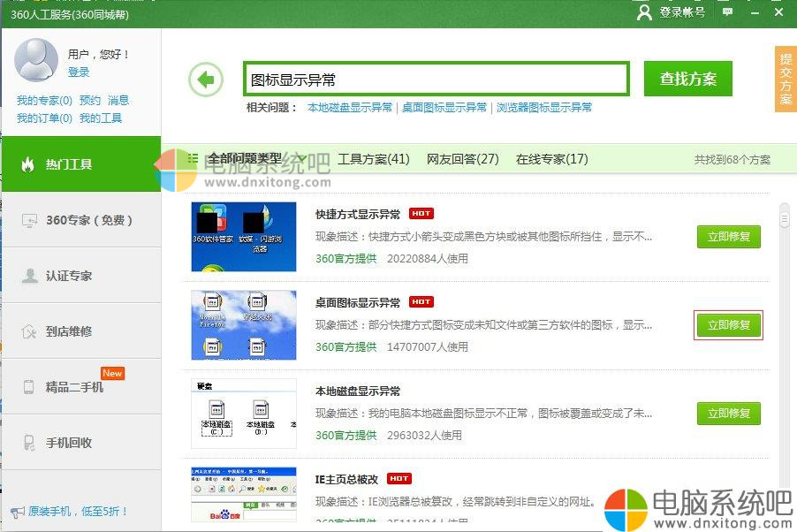Open 我的专家(0) link
Image resolution: width=797 pixels, height=532 pixels.
[44, 100]
